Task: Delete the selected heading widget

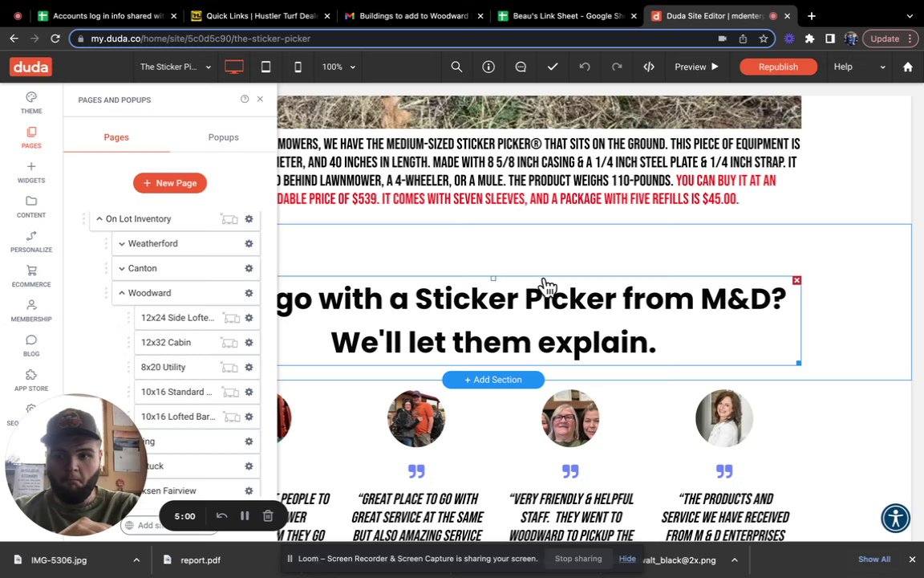Action: pyautogui.click(x=796, y=280)
